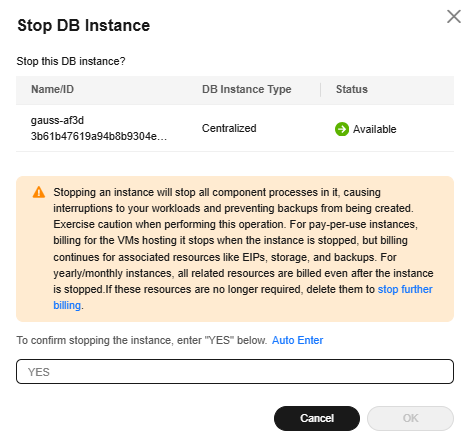Click the OK button
The width and height of the screenshot is (468, 446).
tap(410, 418)
